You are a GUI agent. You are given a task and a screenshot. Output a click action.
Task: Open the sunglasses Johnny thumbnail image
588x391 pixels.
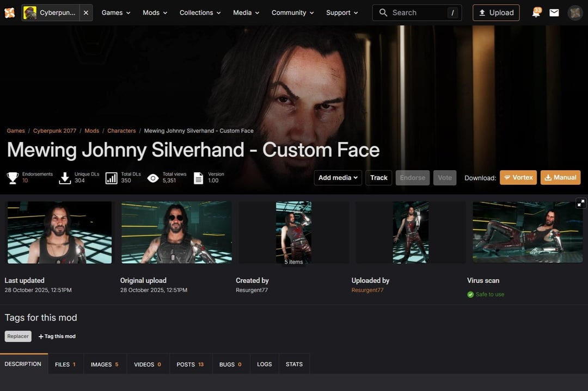[x=176, y=232]
